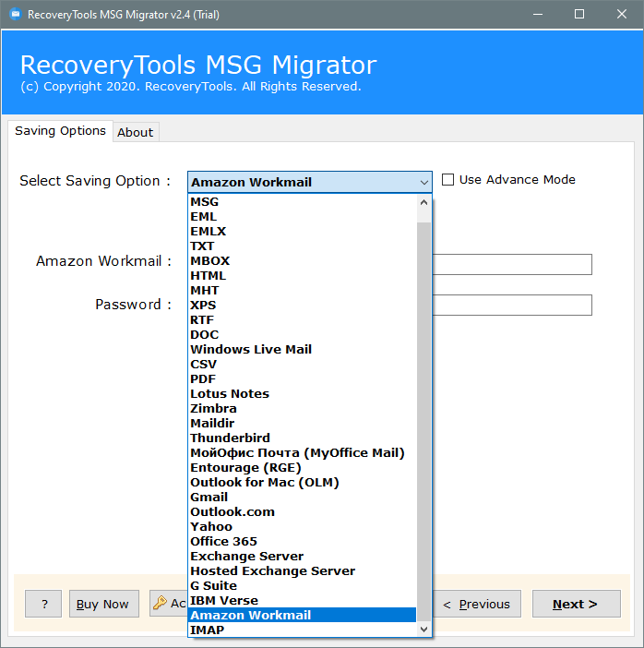
Task: Choose PDF saving option
Action: pyautogui.click(x=303, y=379)
